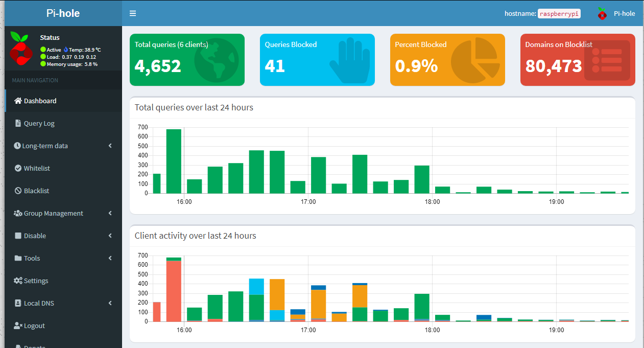Click the green Memory usage status dot
644x348 pixels.
pyautogui.click(x=43, y=64)
